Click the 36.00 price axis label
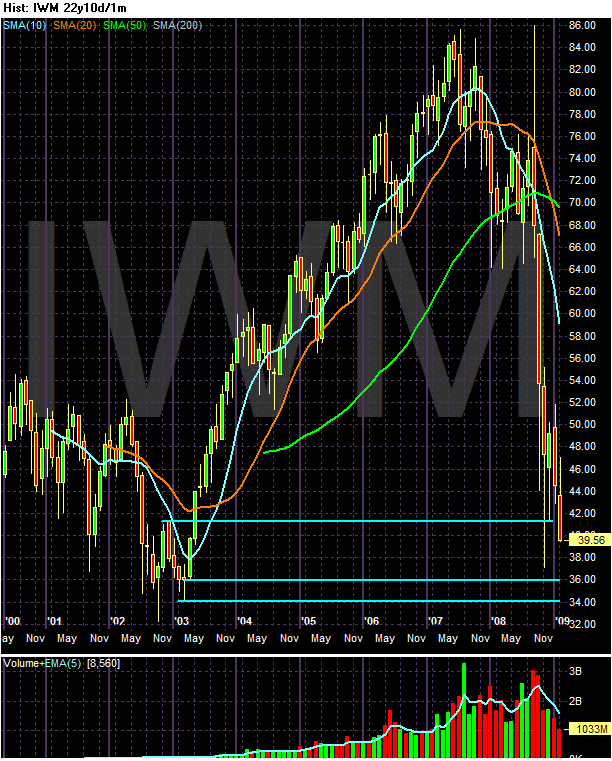 (x=582, y=579)
